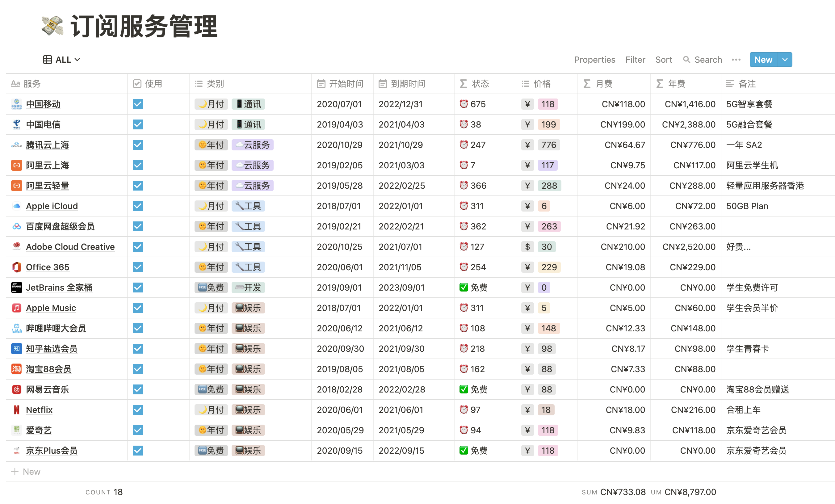Viewport: 835px width, 504px height.
Task: Click the 淘宝88会员 icon
Action: coord(16,369)
